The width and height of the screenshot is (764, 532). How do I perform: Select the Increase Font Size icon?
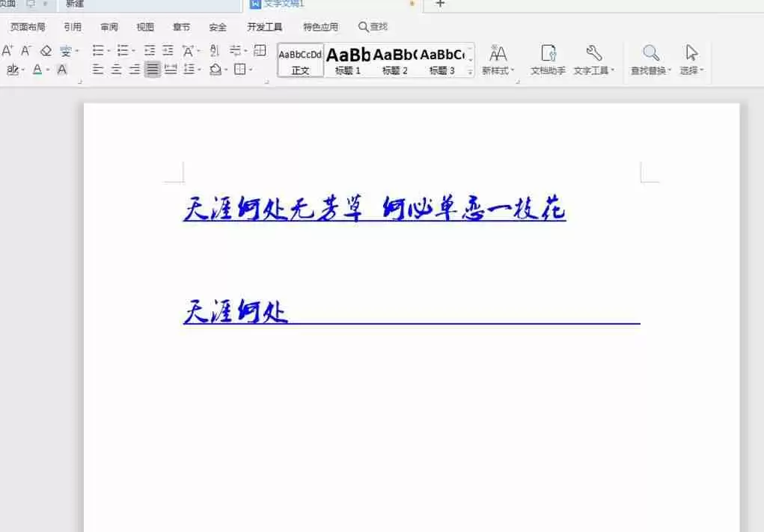(x=7, y=51)
